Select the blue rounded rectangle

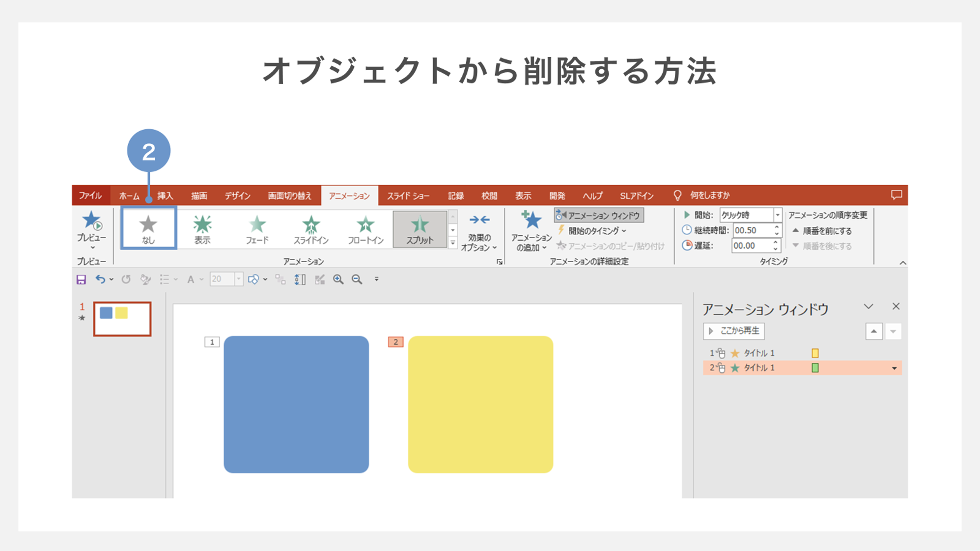(x=296, y=405)
